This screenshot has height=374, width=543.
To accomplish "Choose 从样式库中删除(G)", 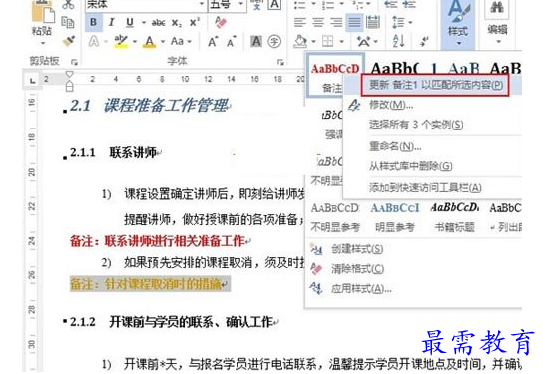I will point(411,166).
